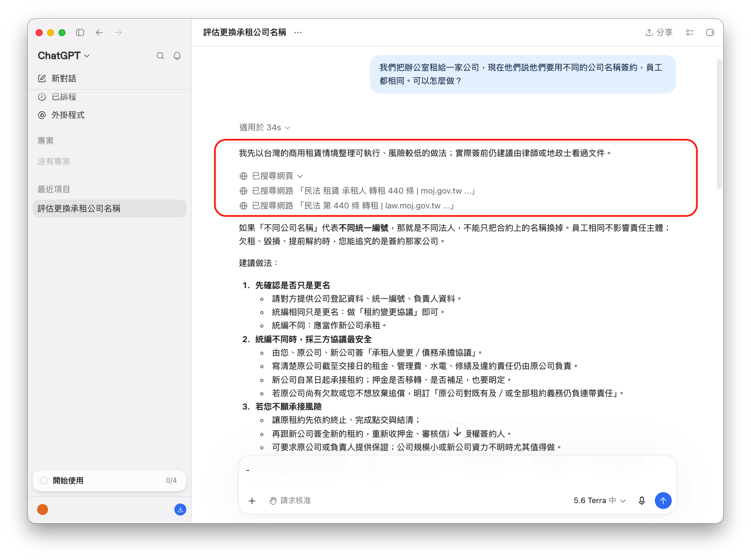Go back with the left arrow
The height and width of the screenshot is (560, 751).
pos(100,33)
